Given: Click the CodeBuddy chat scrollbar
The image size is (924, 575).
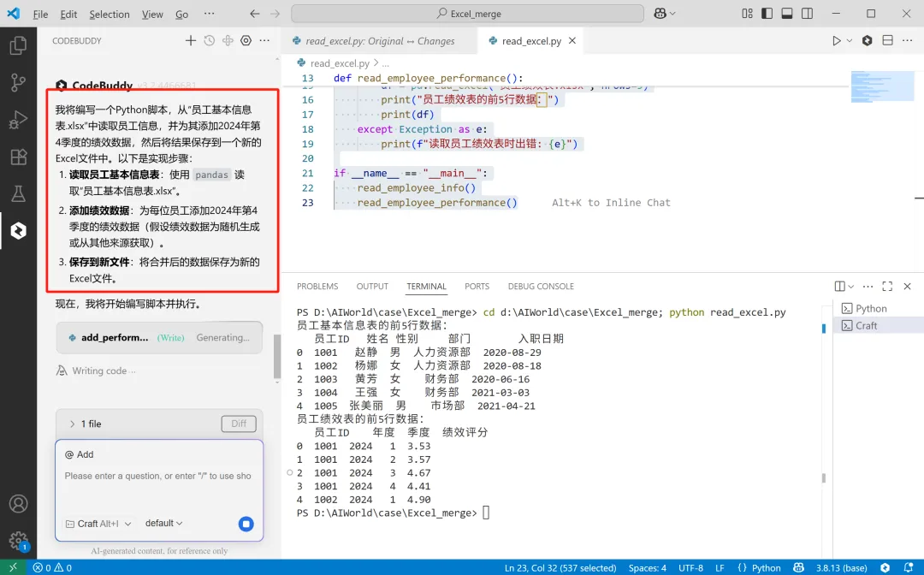Looking at the screenshot, I should pyautogui.click(x=277, y=357).
